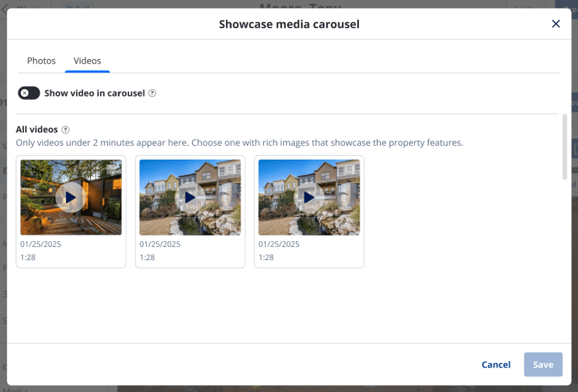The height and width of the screenshot is (392, 578).
Task: Click the 1:28 duration on first video card
Action: [28, 257]
